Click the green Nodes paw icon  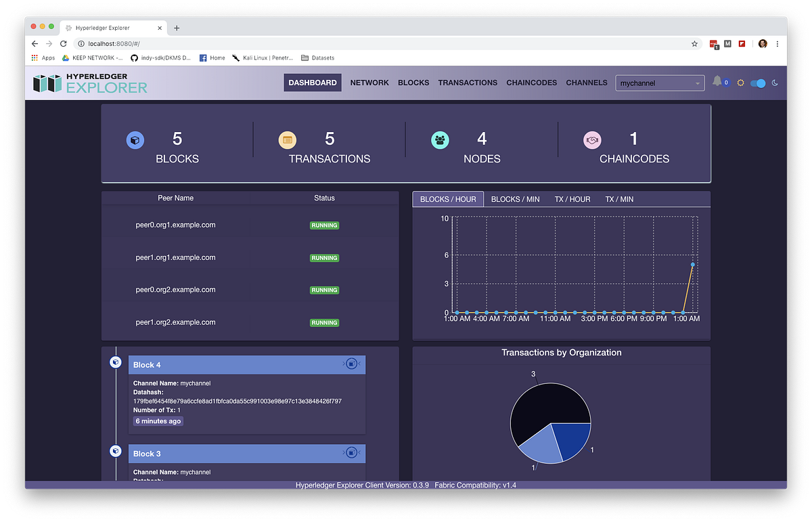point(440,139)
